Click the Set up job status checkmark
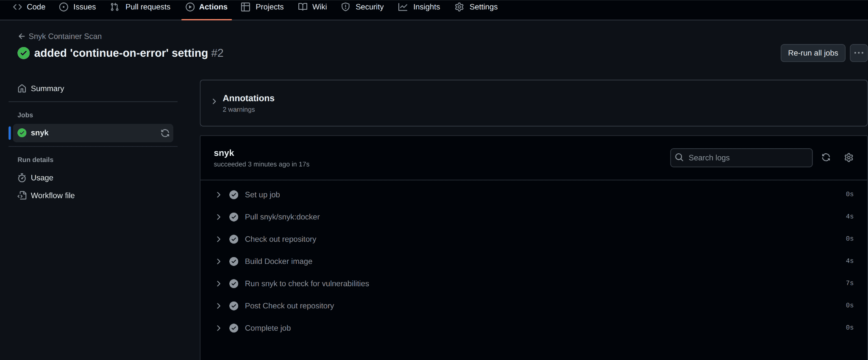The image size is (868, 360). pyautogui.click(x=234, y=195)
